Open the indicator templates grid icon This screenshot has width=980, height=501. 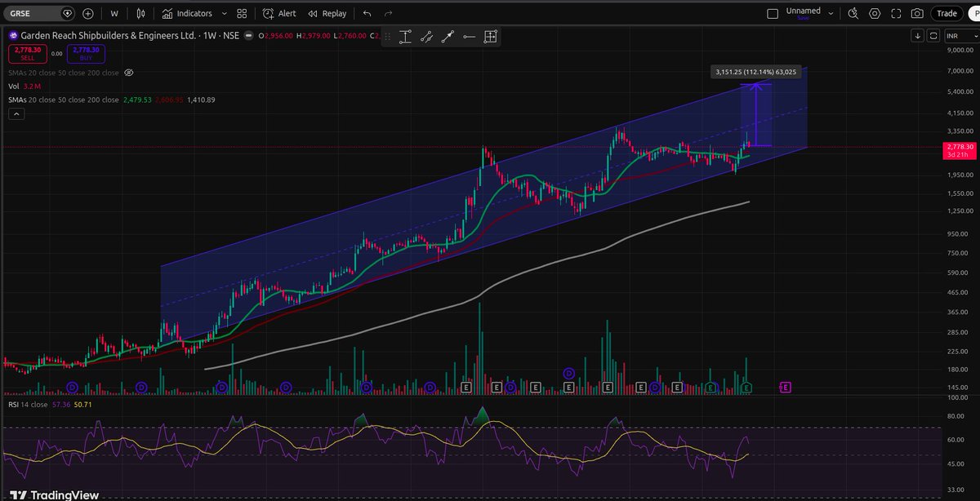(x=242, y=14)
